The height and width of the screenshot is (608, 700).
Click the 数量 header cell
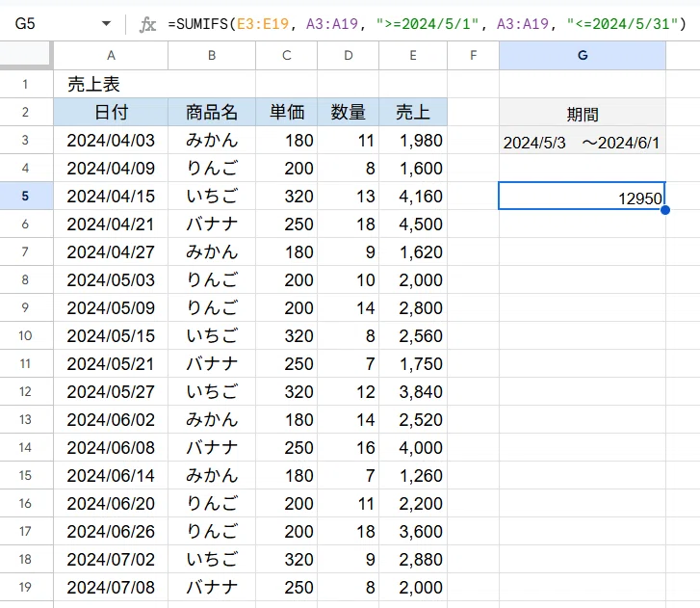(x=348, y=112)
